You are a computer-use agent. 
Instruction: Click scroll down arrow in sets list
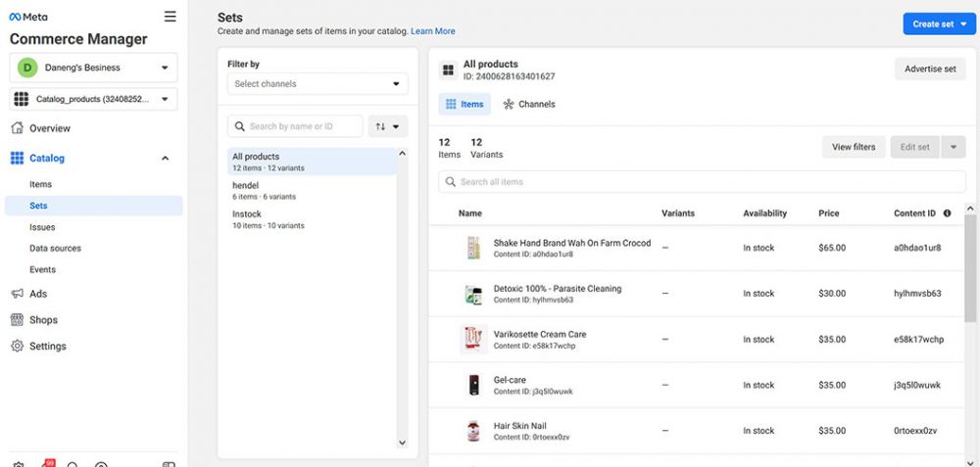(x=402, y=443)
